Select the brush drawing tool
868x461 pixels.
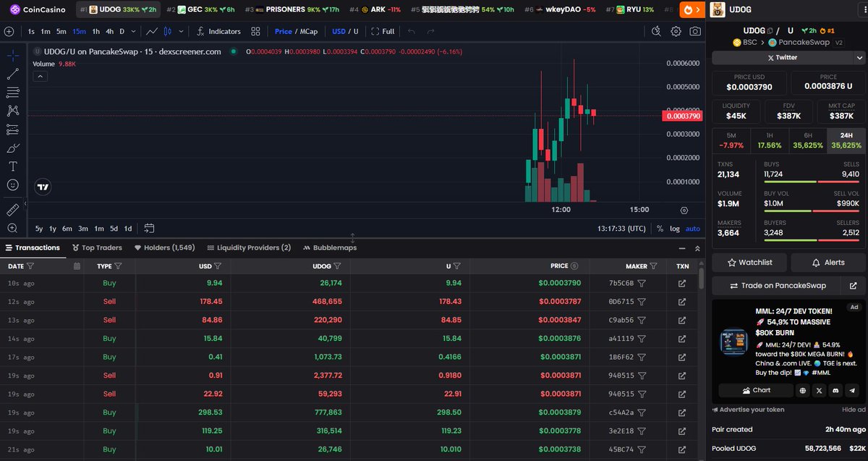coord(12,148)
